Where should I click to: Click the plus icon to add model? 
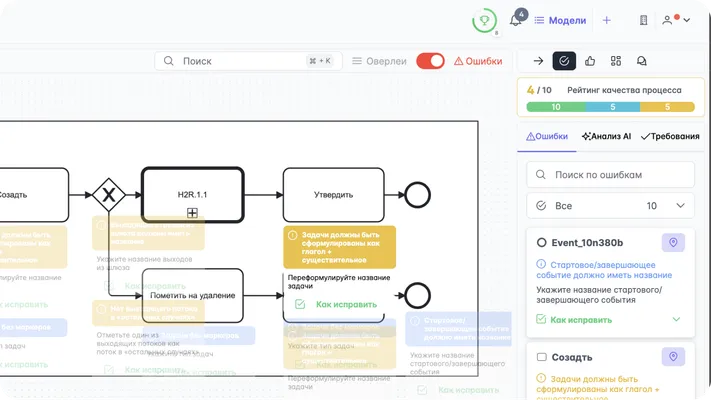click(x=606, y=20)
